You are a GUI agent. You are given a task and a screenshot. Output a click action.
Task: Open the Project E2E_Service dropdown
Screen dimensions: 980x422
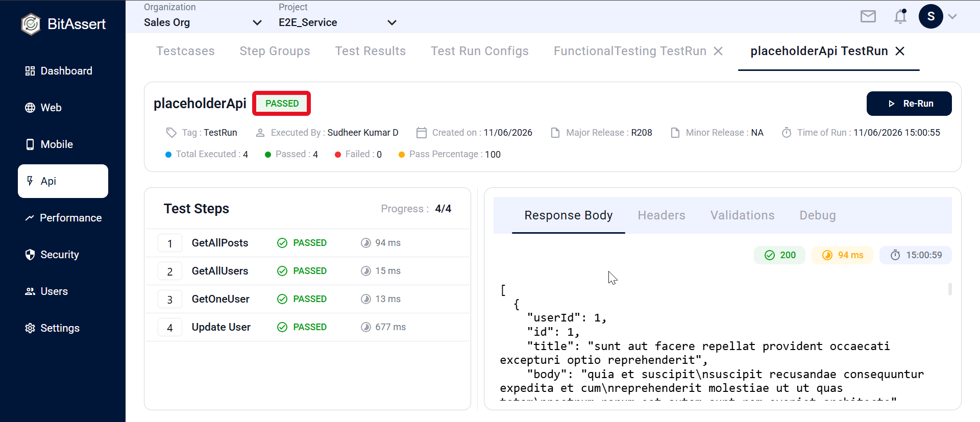pos(337,22)
